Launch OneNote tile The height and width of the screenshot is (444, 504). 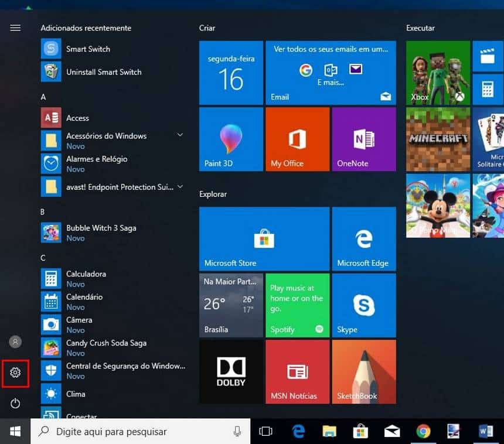(364, 139)
